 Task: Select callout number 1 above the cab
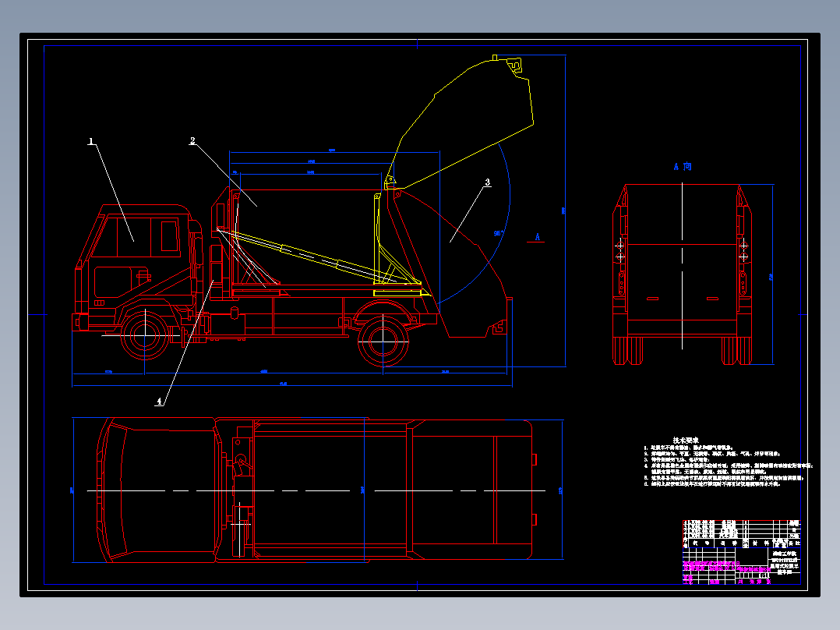tap(91, 142)
